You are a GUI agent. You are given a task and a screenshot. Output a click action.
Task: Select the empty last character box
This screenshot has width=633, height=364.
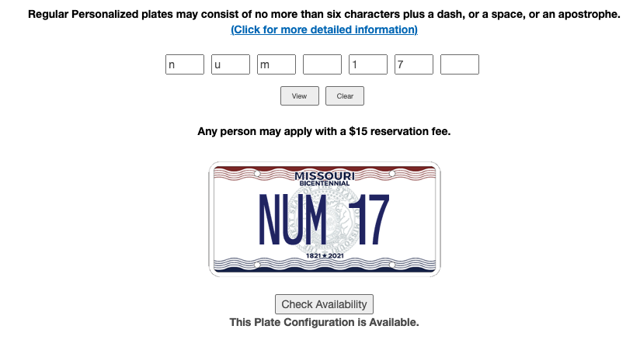tap(460, 64)
